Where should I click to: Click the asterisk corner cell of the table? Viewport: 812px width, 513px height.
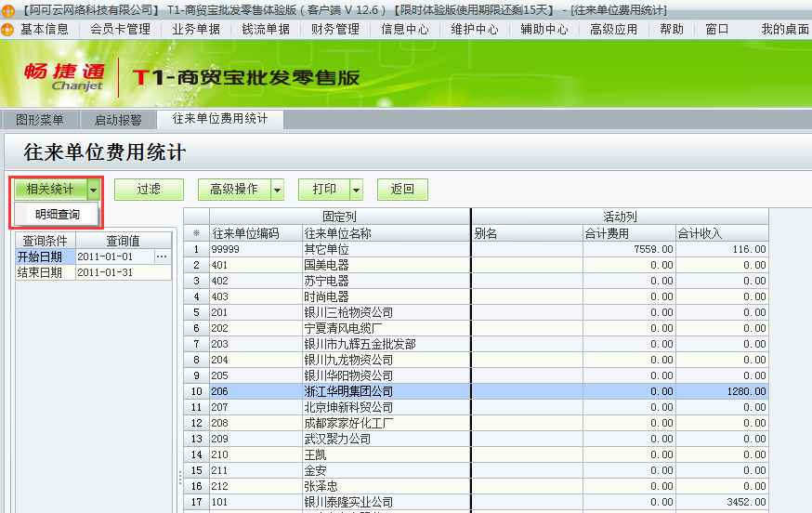(196, 233)
